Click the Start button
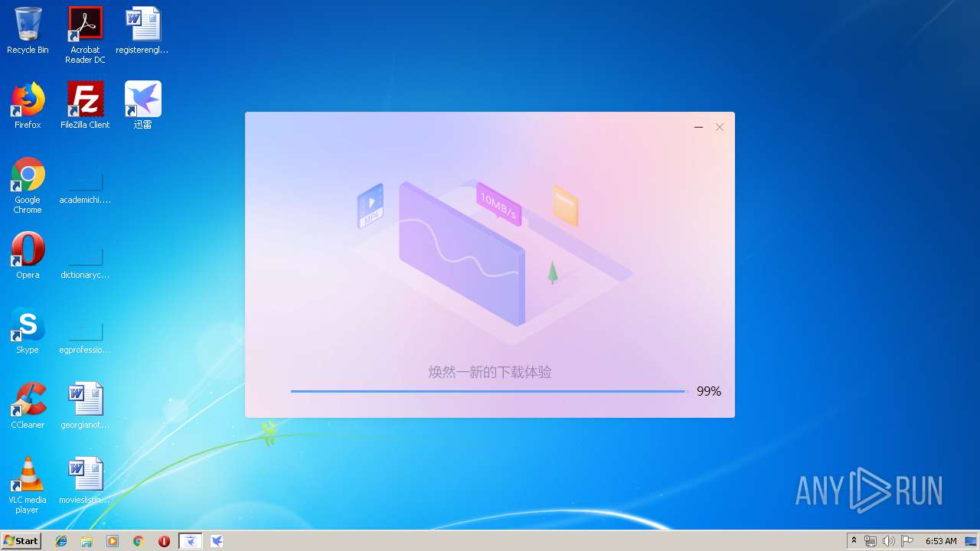The height and width of the screenshot is (551, 980). coord(21,541)
